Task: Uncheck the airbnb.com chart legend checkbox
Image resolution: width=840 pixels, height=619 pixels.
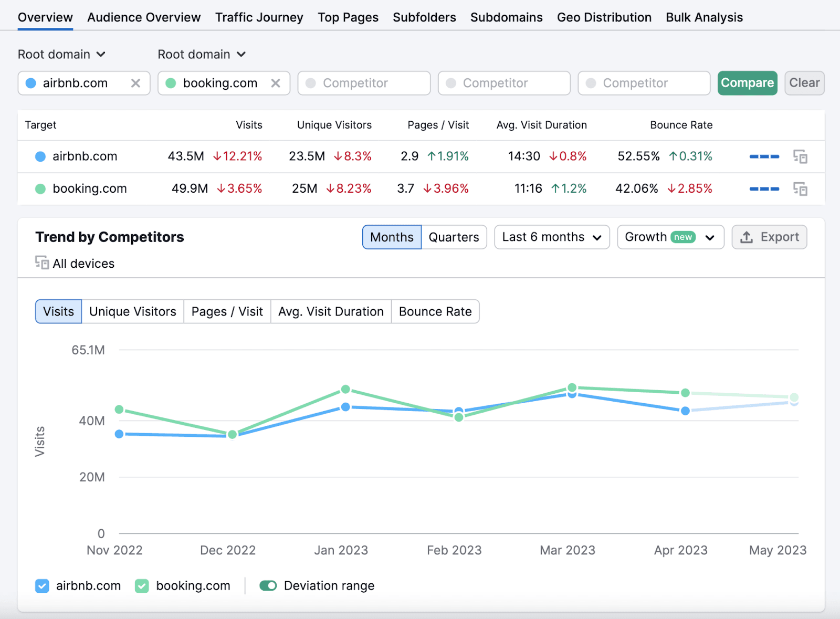Action: click(x=42, y=585)
